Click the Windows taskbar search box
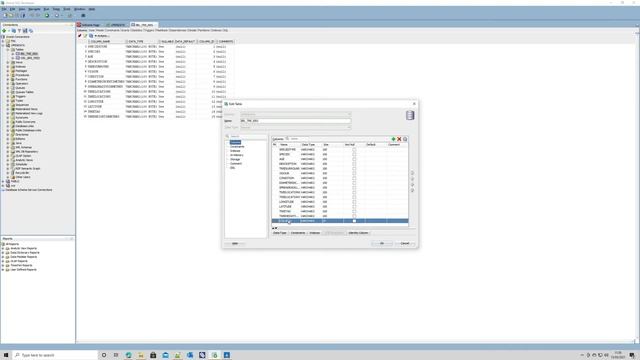 point(55,355)
